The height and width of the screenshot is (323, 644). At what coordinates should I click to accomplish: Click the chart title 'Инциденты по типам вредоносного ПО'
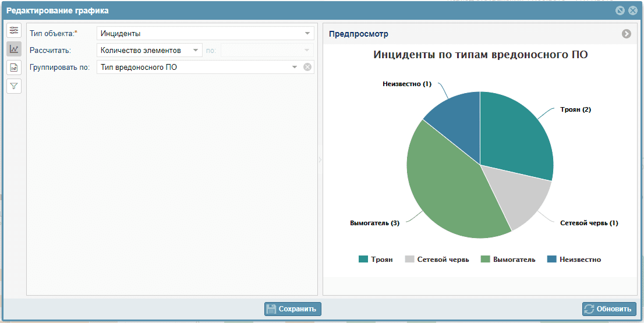(480, 55)
